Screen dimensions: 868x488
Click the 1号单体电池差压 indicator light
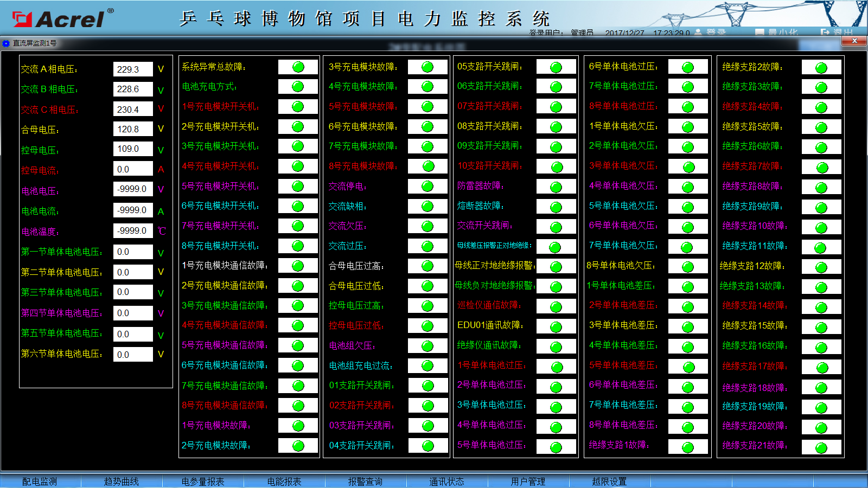tap(688, 287)
